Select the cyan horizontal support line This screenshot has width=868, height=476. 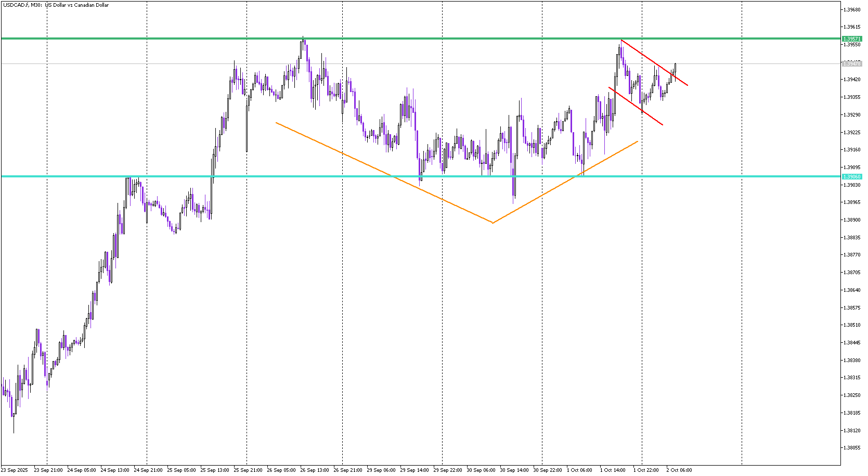312,176
